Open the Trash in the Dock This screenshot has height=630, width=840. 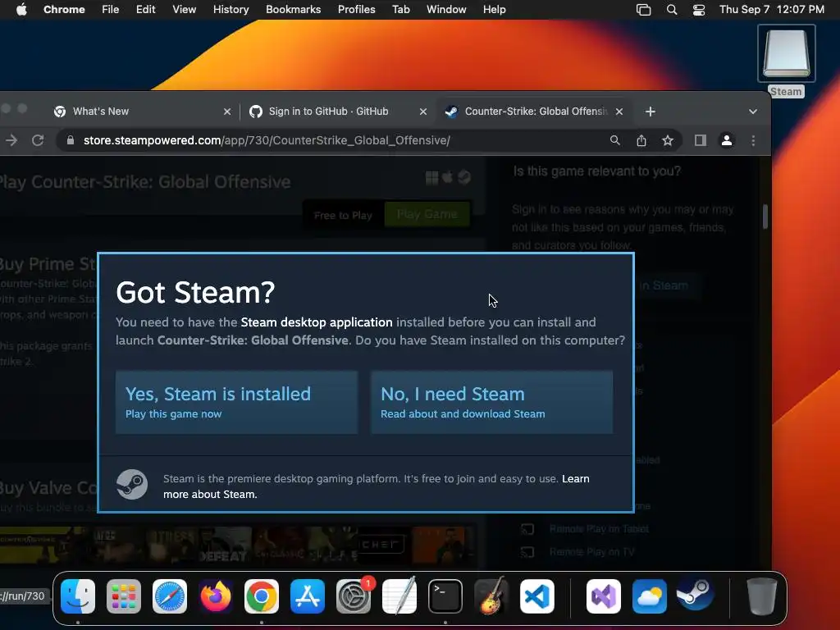coord(761,596)
